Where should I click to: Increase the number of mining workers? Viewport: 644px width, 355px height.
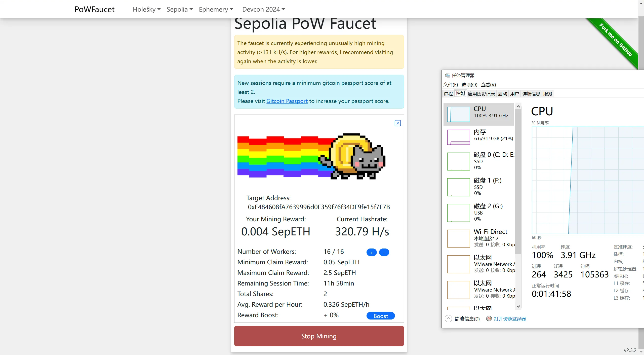[372, 252]
